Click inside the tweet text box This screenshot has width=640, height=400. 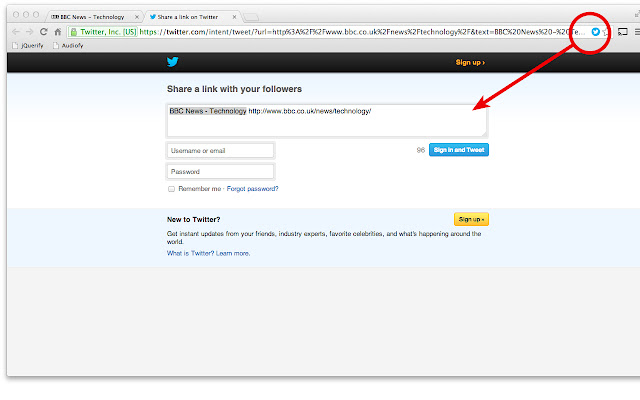tap(327, 120)
